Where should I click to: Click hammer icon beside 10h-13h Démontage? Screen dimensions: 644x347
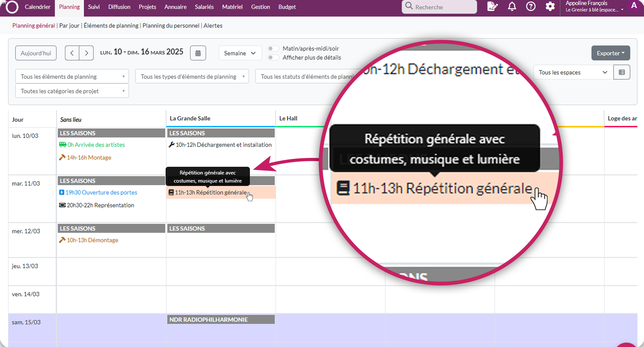62,240
